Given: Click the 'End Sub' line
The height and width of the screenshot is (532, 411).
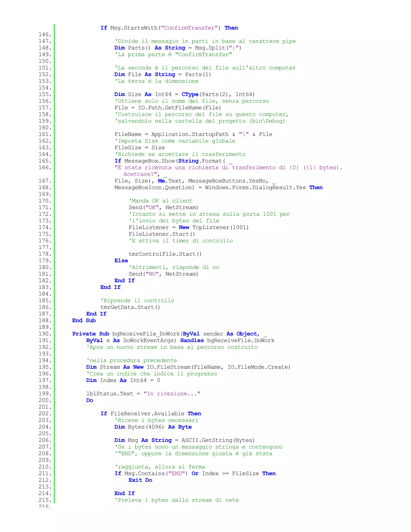Looking at the screenshot, I should (x=84, y=321).
